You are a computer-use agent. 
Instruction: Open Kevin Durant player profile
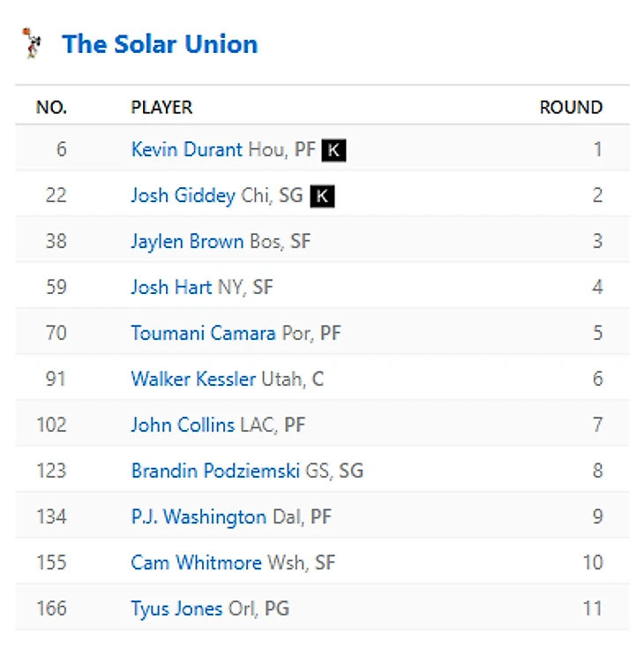pos(187,149)
